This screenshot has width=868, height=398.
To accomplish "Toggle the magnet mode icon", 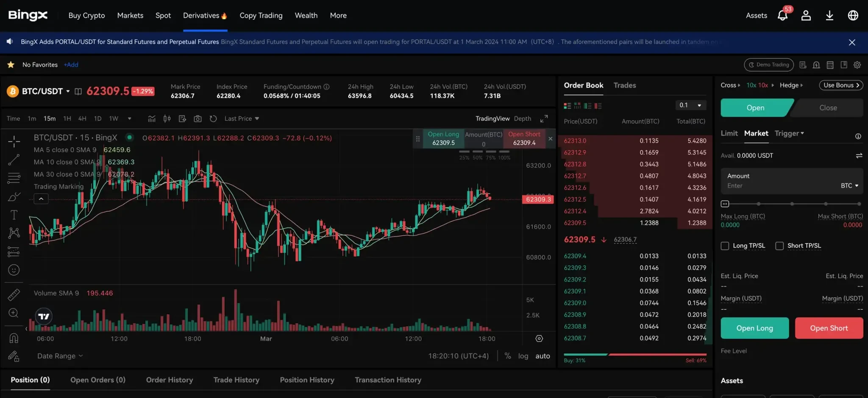I will coord(14,338).
